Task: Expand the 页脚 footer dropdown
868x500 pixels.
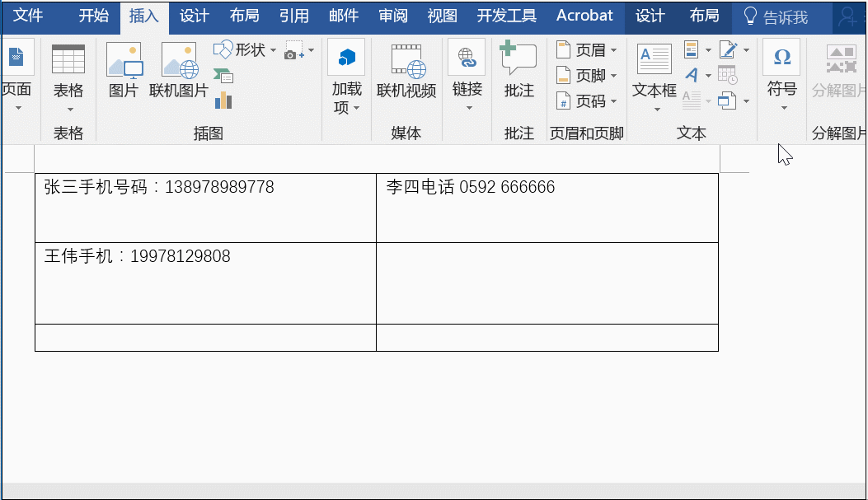Action: point(613,76)
